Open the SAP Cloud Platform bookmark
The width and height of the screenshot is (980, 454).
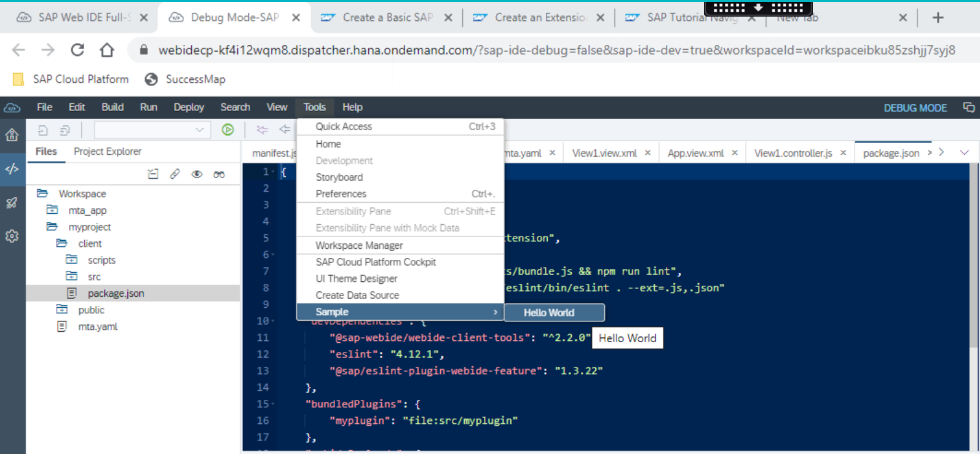point(71,79)
